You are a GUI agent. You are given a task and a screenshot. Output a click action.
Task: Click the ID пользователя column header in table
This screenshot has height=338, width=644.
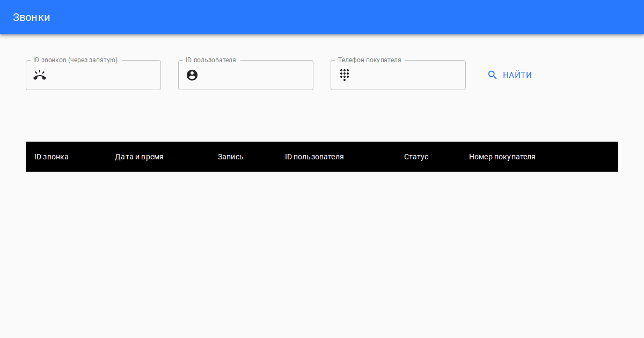(314, 157)
